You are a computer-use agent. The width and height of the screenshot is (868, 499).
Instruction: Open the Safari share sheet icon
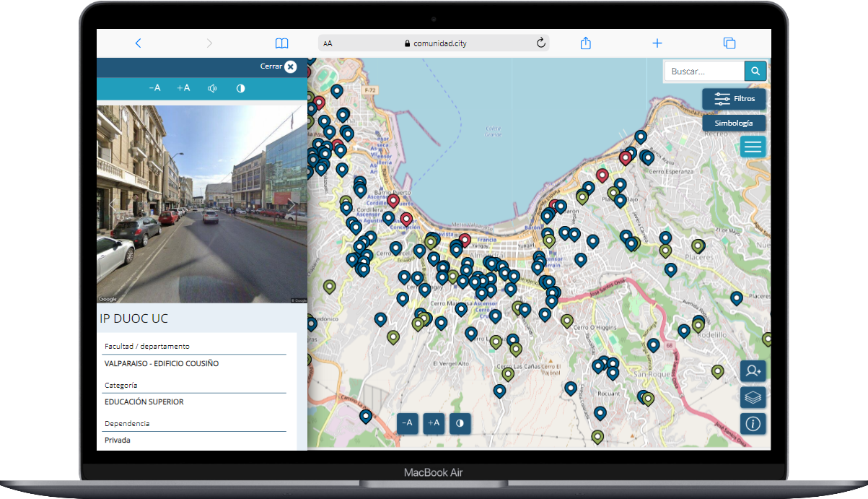click(x=586, y=43)
